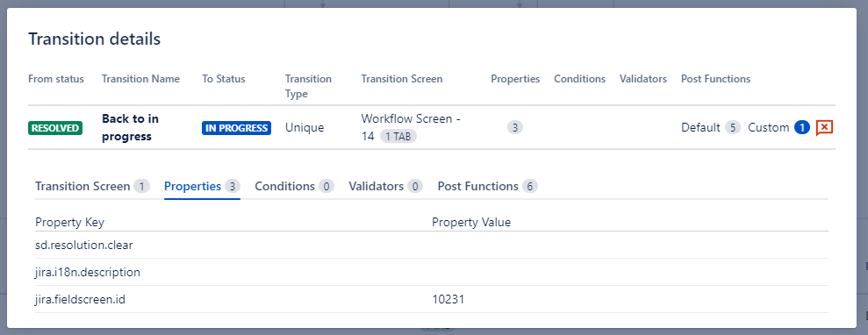868x335 pixels.
Task: Switch to the Post Functions tab
Action: click(488, 186)
